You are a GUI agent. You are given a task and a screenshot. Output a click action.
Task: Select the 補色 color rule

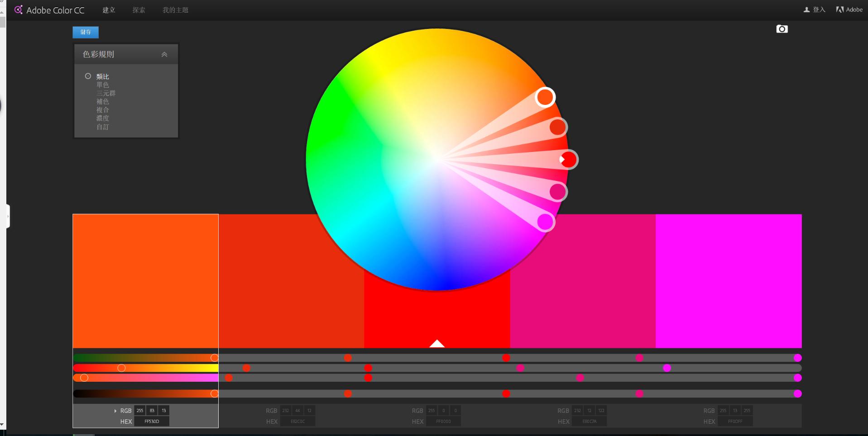[102, 101]
